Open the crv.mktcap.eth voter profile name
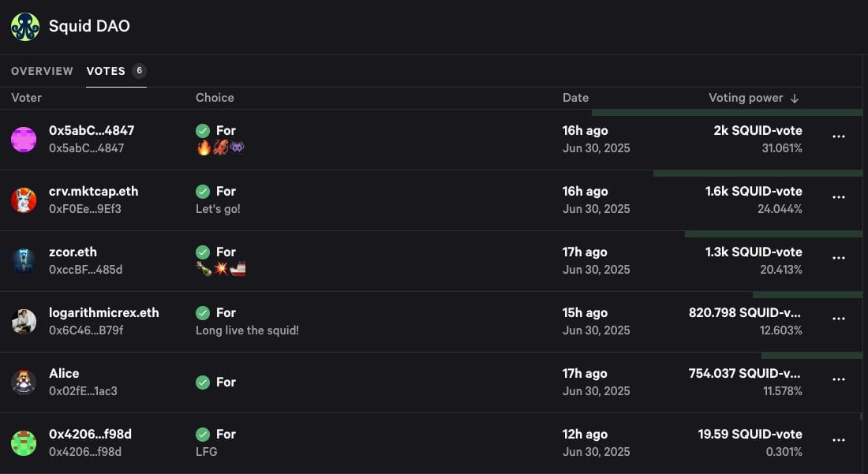Screen dimensions: 868x474 [94, 192]
